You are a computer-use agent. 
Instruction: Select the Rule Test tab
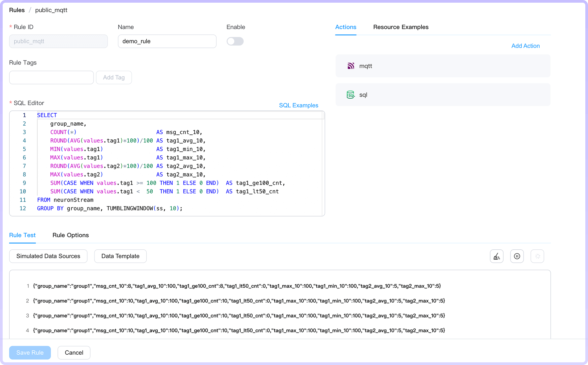point(22,235)
